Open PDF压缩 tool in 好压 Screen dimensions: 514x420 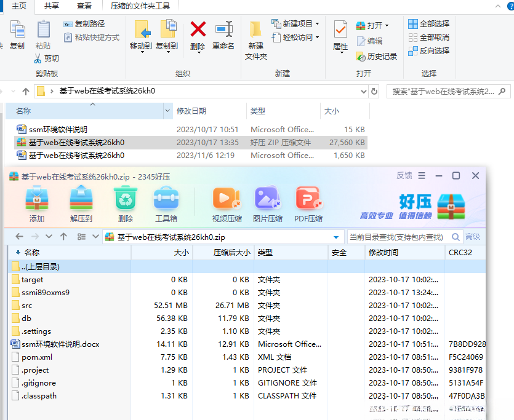(x=308, y=205)
